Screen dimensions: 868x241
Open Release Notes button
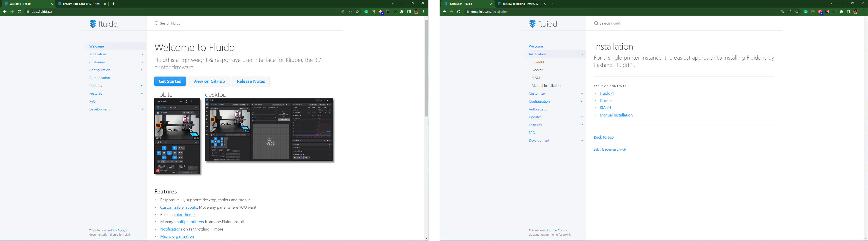(251, 81)
